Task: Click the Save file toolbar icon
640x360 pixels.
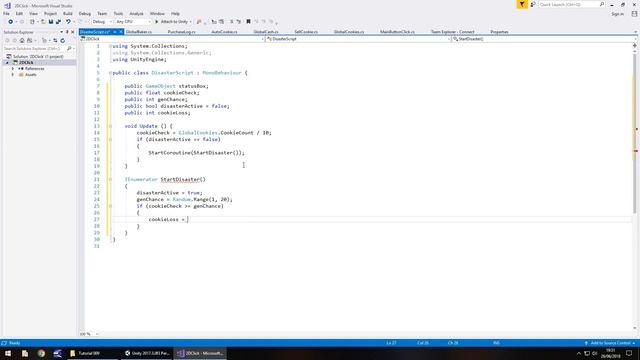Action: (x=51, y=22)
